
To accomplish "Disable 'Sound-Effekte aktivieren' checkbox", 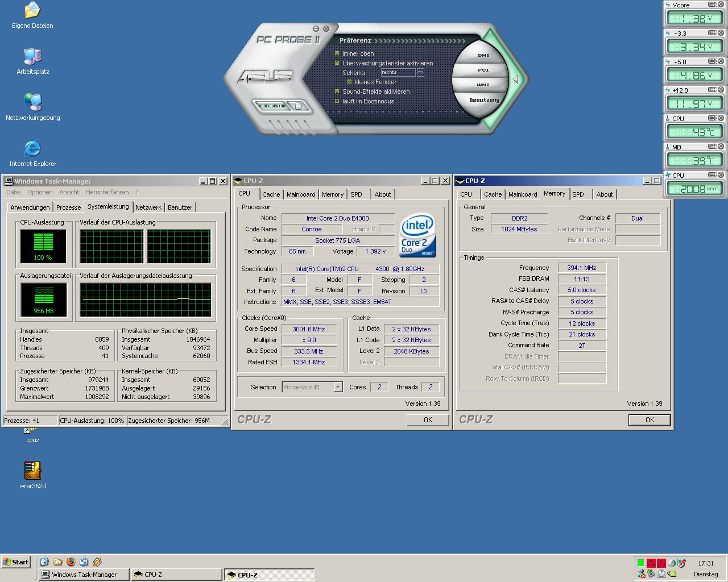I will [x=337, y=92].
